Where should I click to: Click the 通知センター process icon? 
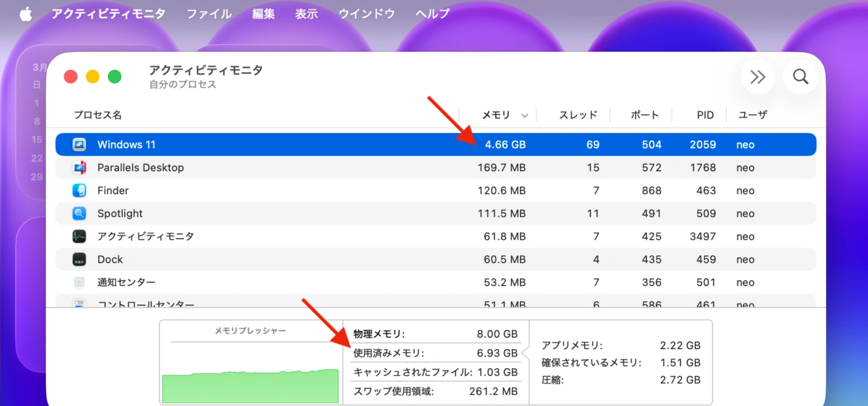[81, 282]
